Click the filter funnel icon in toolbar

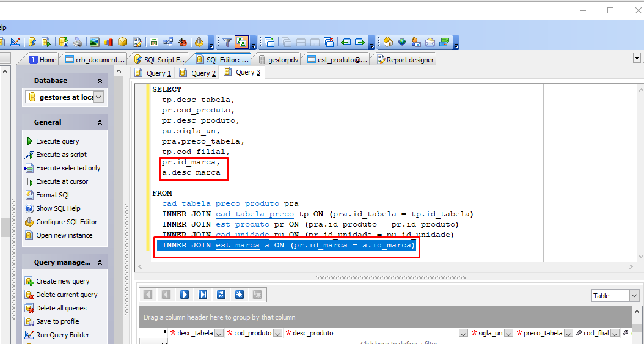(227, 42)
